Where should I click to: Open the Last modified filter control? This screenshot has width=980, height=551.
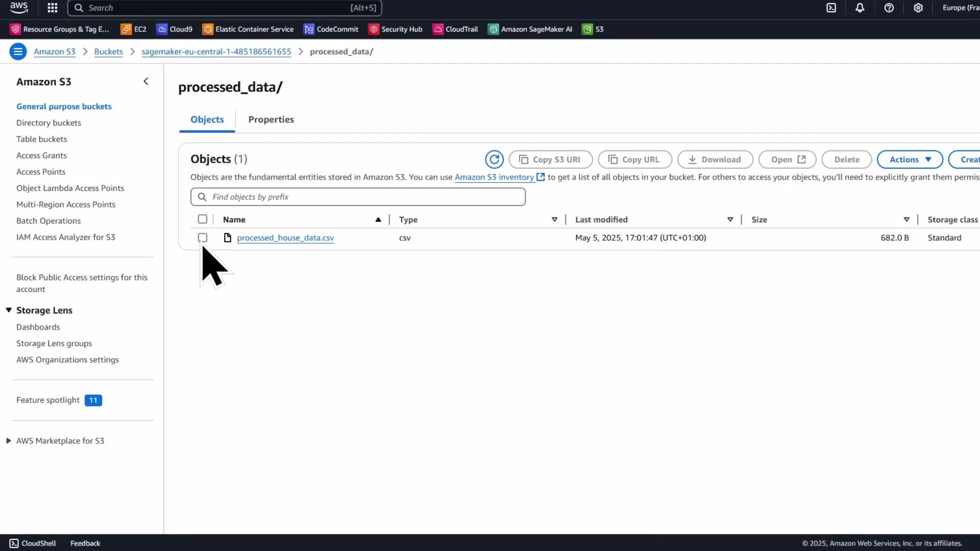tap(730, 219)
